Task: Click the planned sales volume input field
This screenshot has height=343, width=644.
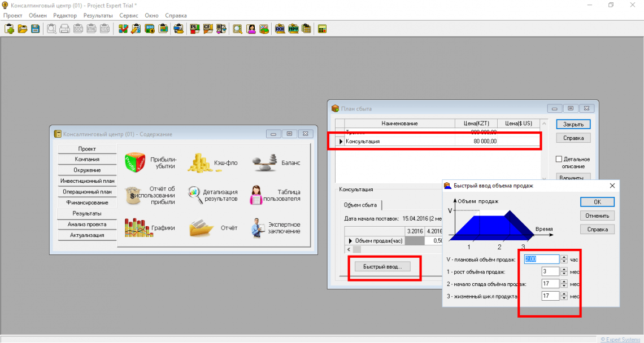Action: pos(541,259)
